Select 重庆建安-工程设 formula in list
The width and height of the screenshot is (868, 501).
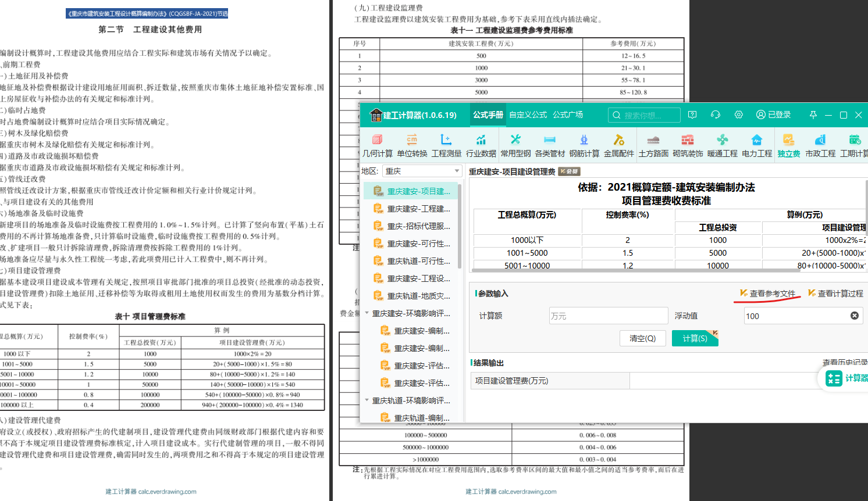[411, 278]
